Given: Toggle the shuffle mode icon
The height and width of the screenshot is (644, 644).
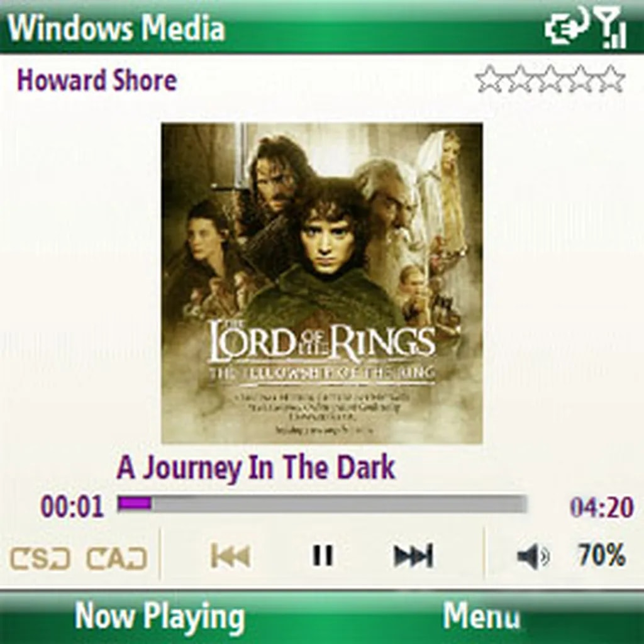Looking at the screenshot, I should [x=40, y=558].
